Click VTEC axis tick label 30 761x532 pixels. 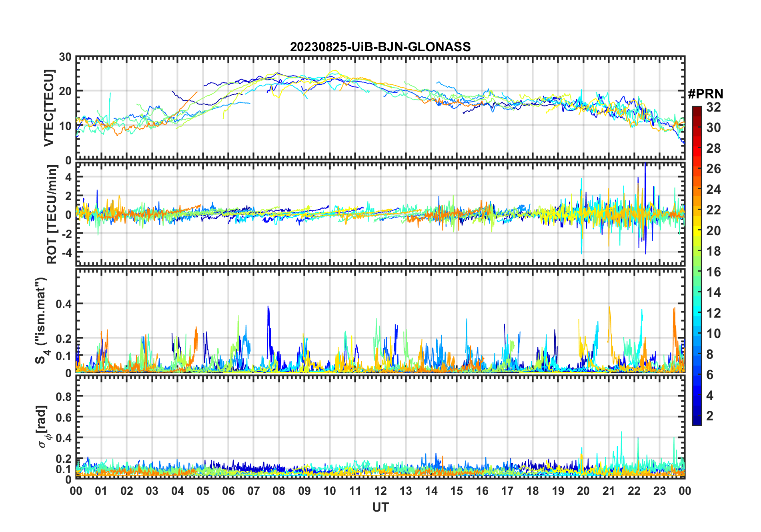[x=65, y=57]
